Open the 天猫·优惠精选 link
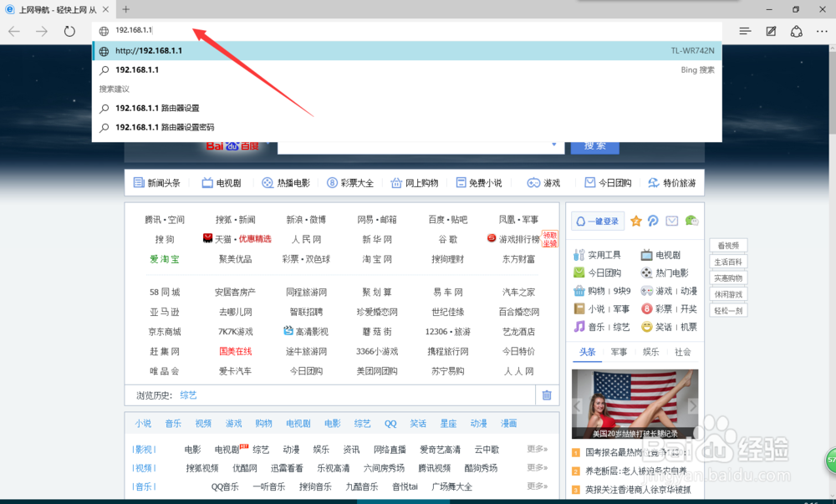The image size is (836, 504). 237,239
